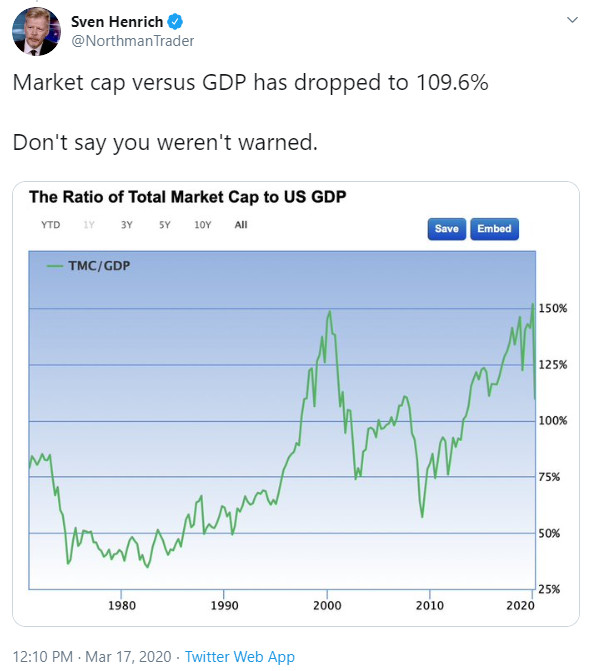The height and width of the screenshot is (671, 589).
Task: Select the 10Y time range
Action: tap(203, 225)
